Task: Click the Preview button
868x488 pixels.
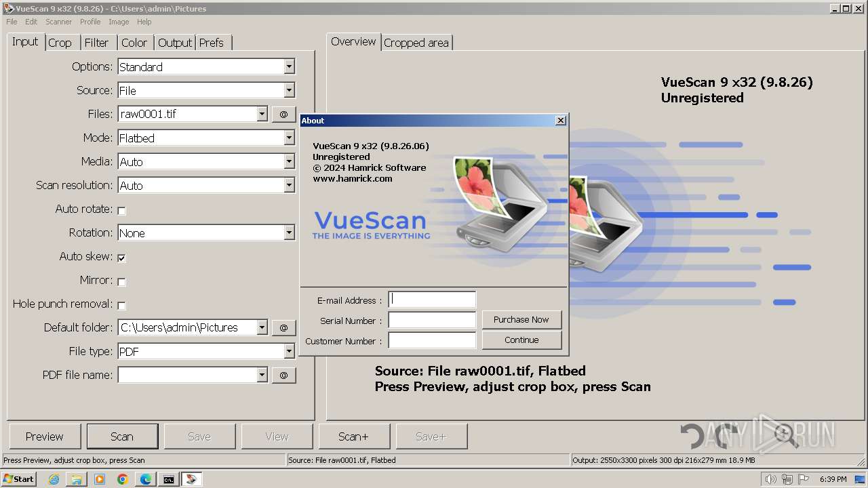Action: pyautogui.click(x=45, y=436)
